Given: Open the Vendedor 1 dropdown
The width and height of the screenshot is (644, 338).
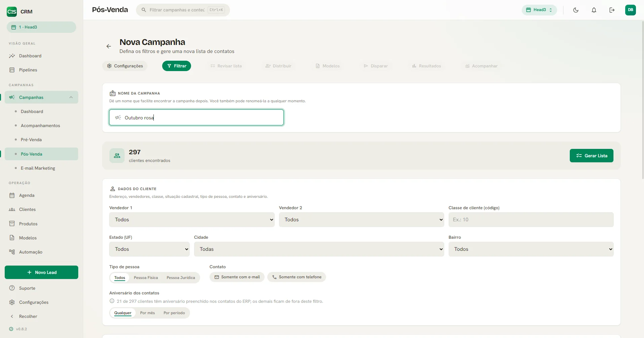Looking at the screenshot, I should pos(192,220).
